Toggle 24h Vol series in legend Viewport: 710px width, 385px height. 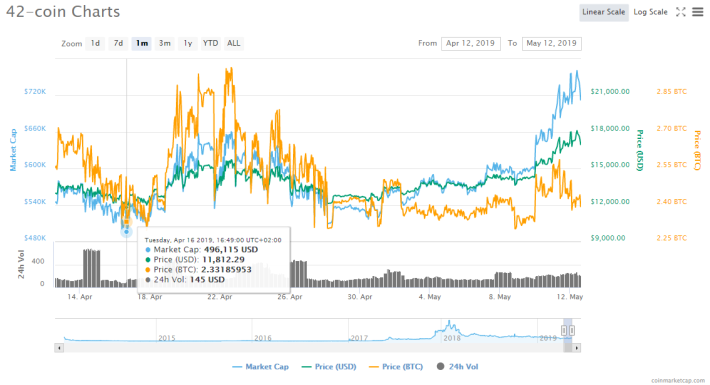tap(457, 367)
